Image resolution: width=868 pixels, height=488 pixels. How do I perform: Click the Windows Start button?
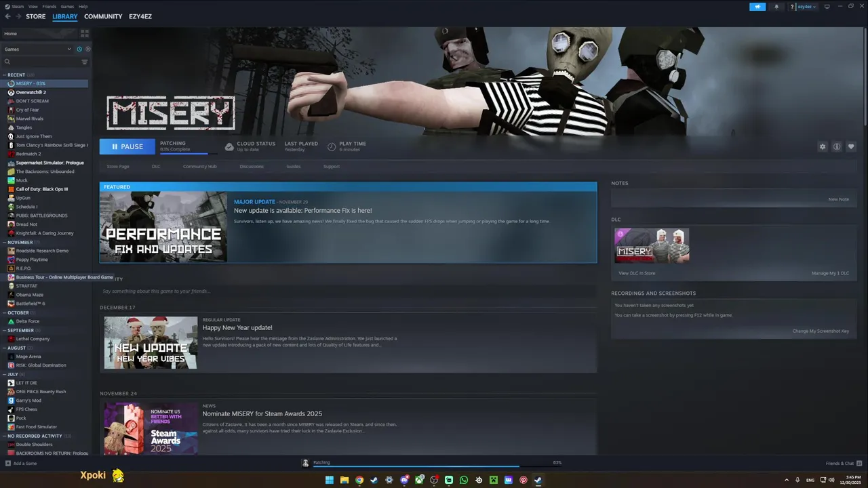330,480
